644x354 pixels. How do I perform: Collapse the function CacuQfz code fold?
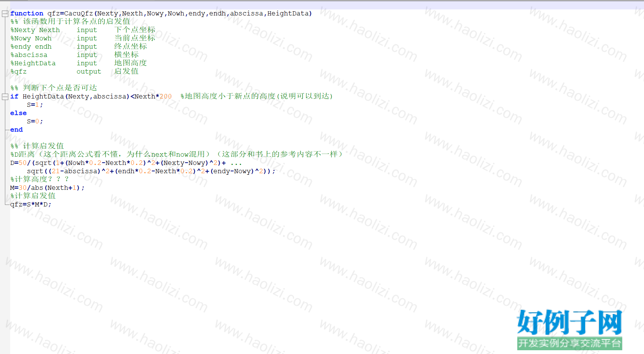point(5,14)
